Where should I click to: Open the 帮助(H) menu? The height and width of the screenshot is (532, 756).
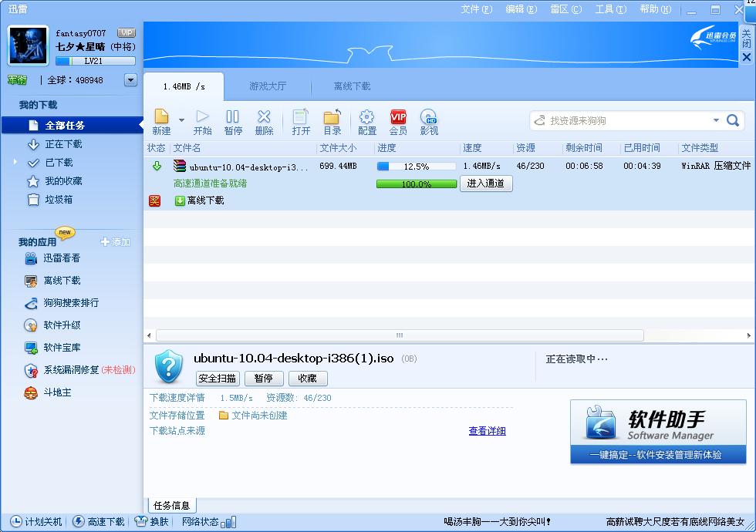pos(656,9)
